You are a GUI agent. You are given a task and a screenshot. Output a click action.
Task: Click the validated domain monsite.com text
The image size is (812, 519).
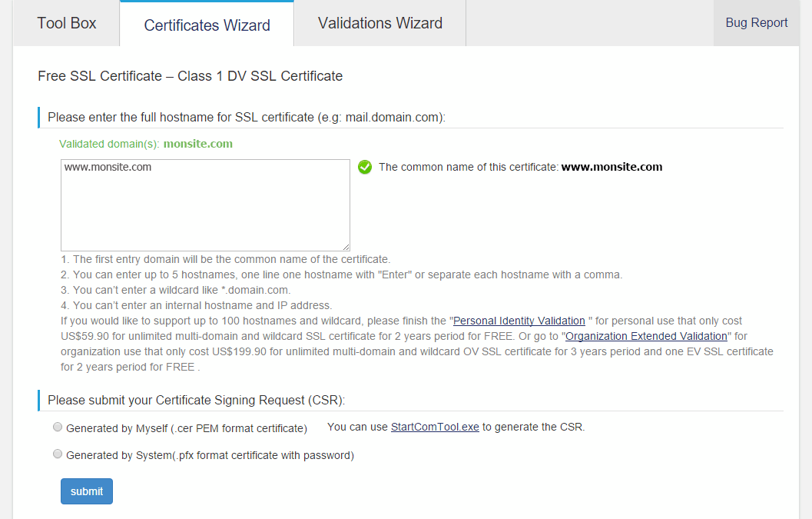tap(198, 144)
